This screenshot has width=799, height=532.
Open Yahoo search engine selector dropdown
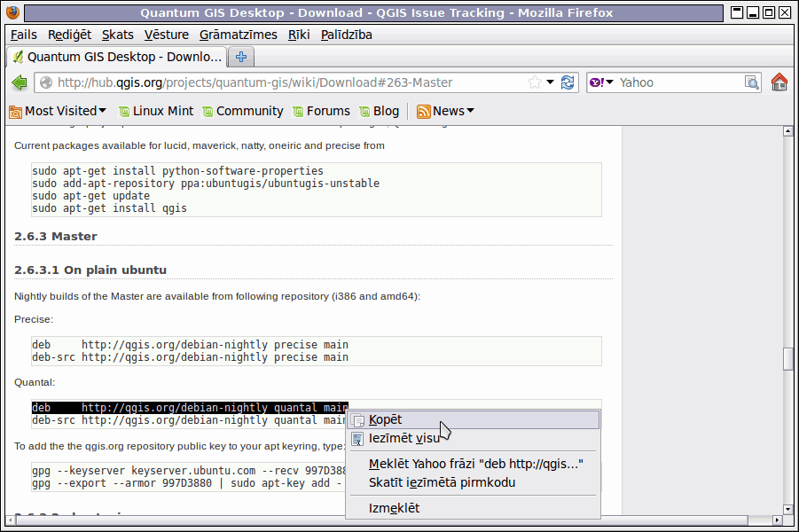click(601, 82)
